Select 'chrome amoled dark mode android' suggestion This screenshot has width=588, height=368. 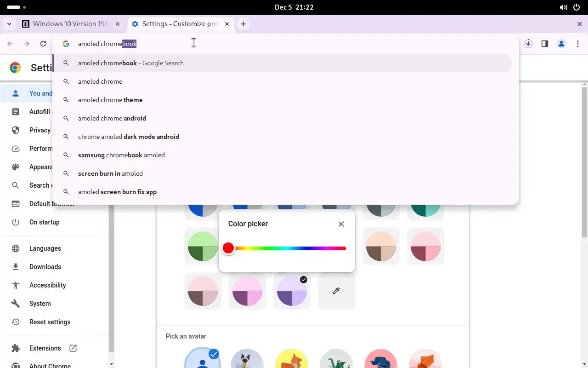283,137
